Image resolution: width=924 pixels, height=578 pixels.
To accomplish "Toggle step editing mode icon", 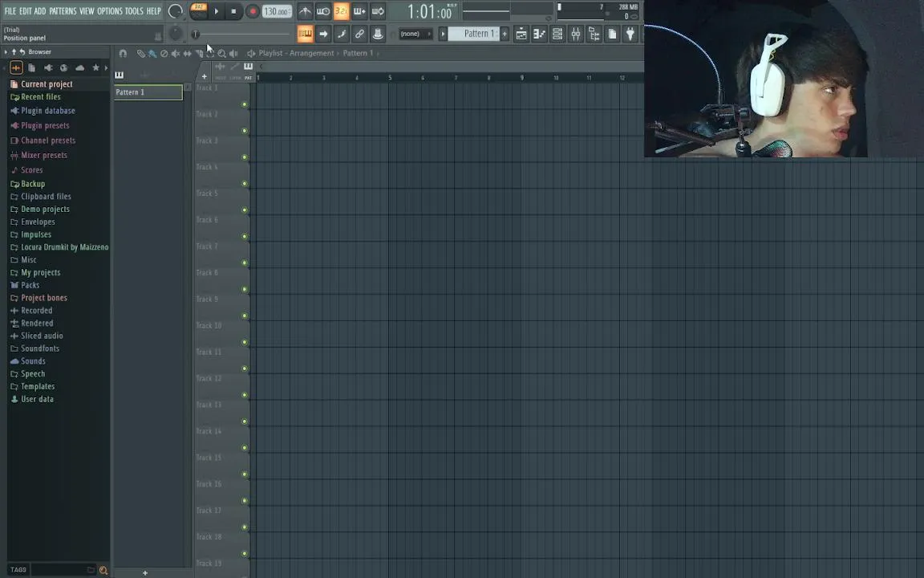I will point(341,34).
